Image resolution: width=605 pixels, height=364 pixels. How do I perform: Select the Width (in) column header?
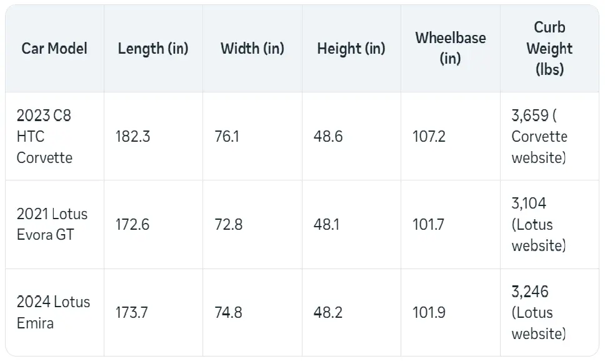[252, 49]
